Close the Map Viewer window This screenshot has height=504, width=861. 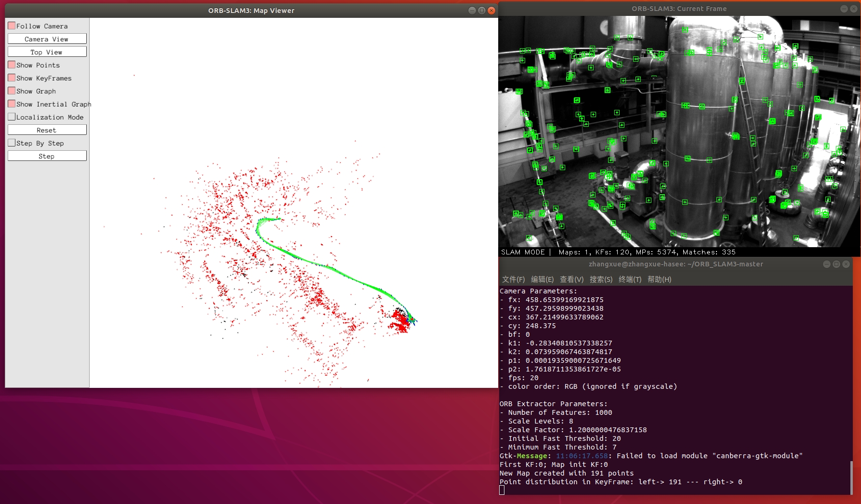[491, 11]
